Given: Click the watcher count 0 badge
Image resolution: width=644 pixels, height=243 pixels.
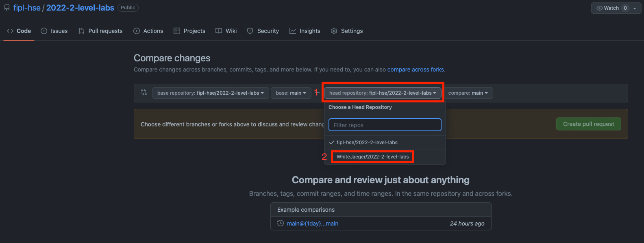Looking at the screenshot, I should click(625, 8).
